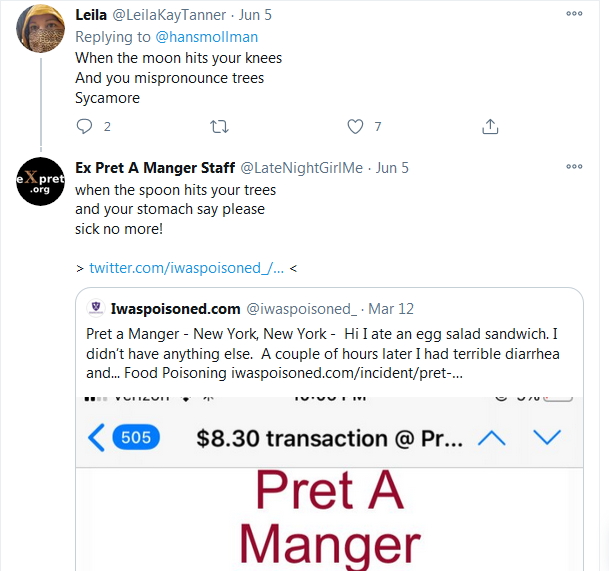609x571 pixels.
Task: Open Pret A Manger receipt image
Action: click(x=329, y=484)
